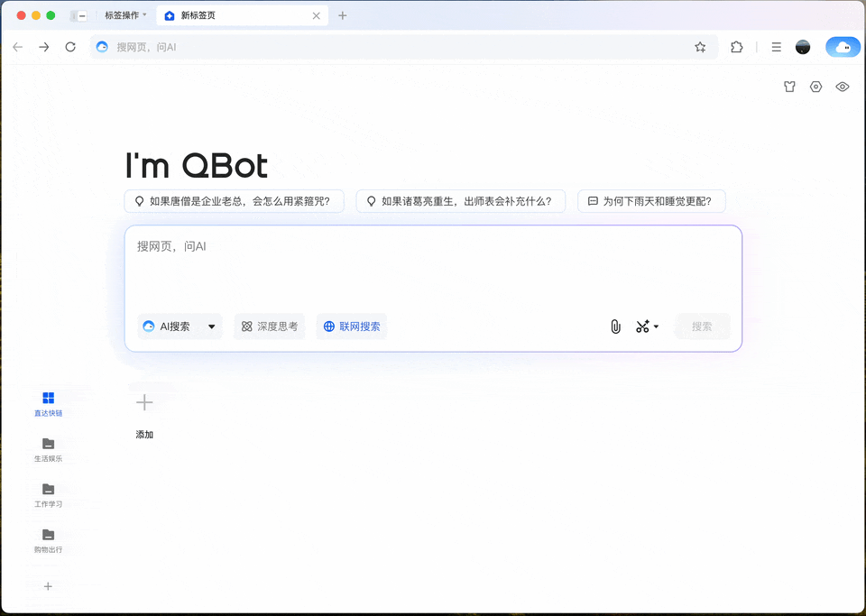
Task: Open the settings gear icon top right
Action: 815,86
